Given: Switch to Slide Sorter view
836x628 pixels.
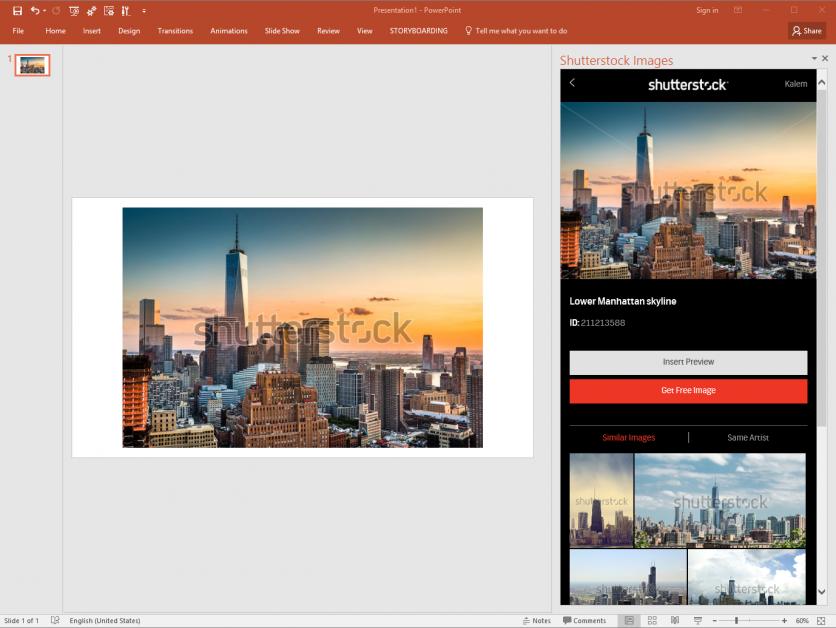Looking at the screenshot, I should click(x=652, y=621).
